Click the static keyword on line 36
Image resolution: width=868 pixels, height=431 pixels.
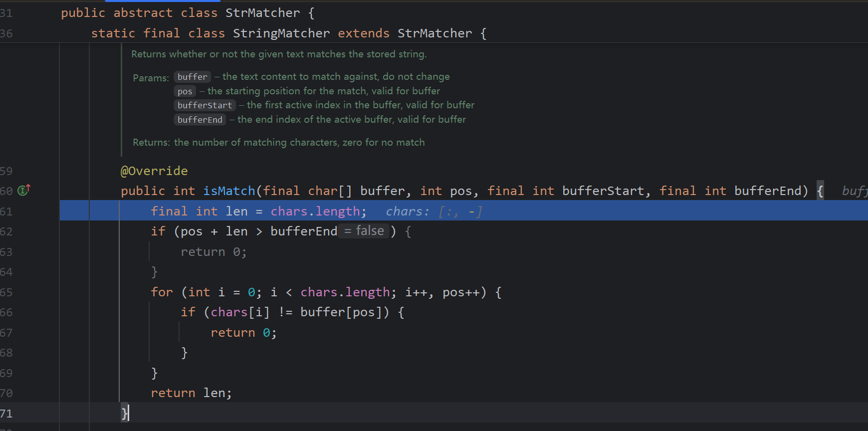[113, 33]
